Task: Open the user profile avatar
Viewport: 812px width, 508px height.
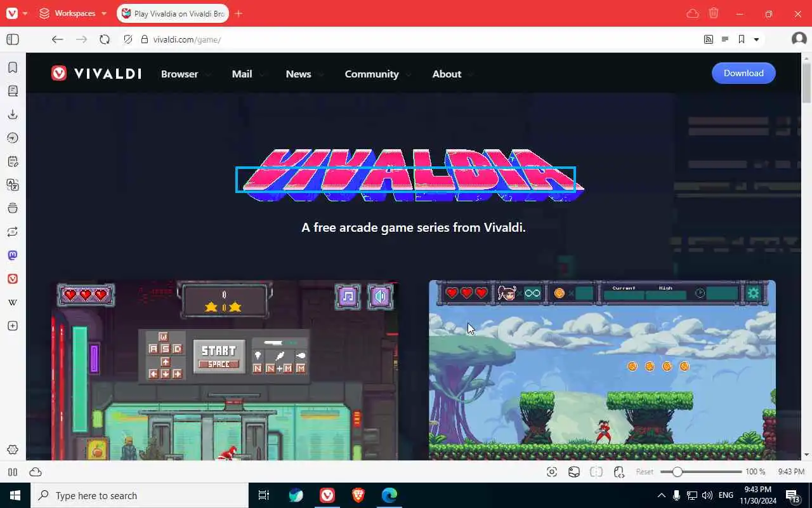Action: point(799,39)
